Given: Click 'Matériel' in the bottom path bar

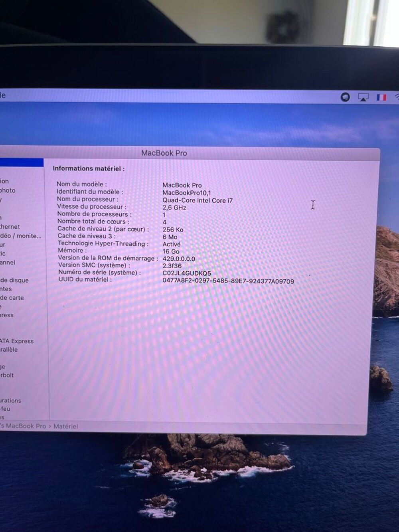Looking at the screenshot, I should point(66,426).
